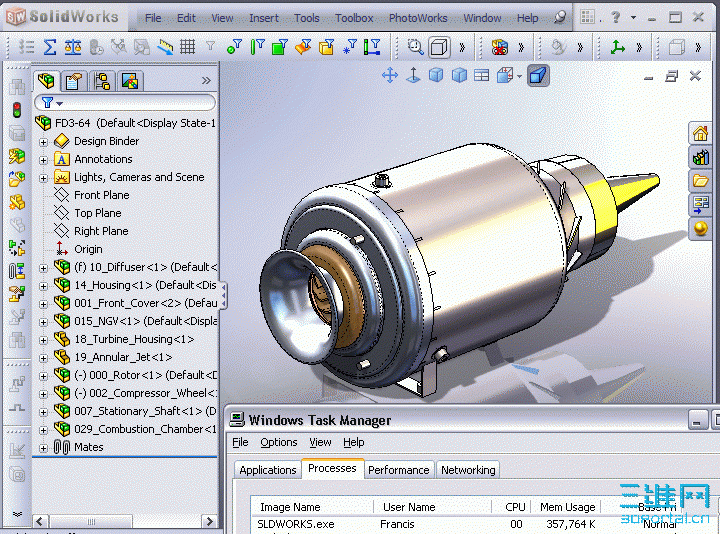Open the Edit menu
720x534 pixels.
point(186,18)
